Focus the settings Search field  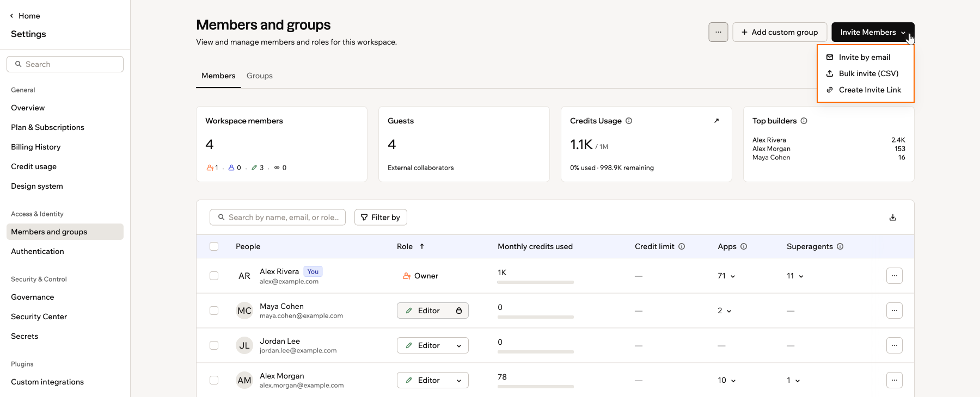pos(65,64)
